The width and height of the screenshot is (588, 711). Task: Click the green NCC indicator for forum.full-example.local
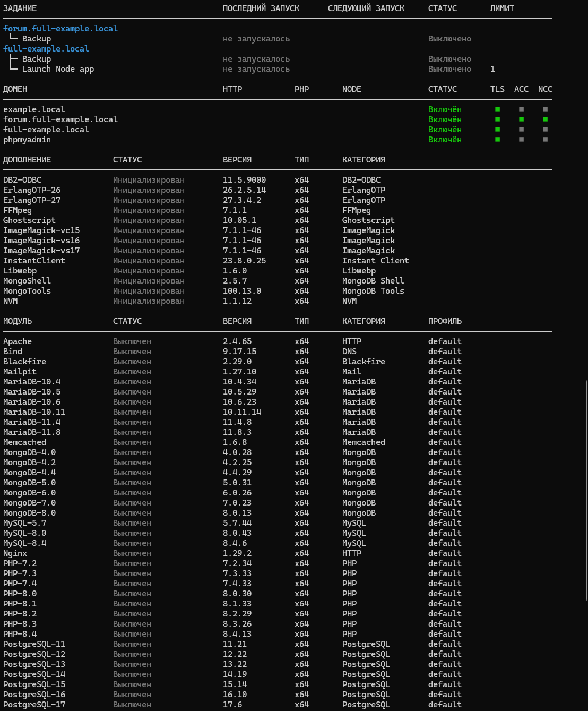point(545,119)
